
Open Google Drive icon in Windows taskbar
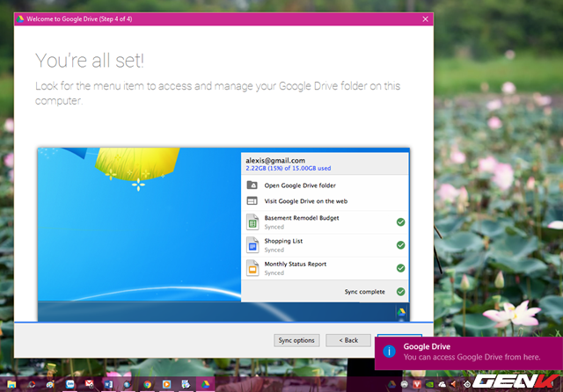pyautogui.click(x=203, y=384)
